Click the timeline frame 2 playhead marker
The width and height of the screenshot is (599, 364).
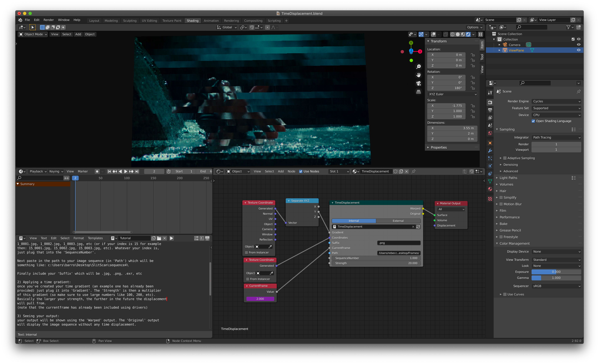tap(75, 178)
